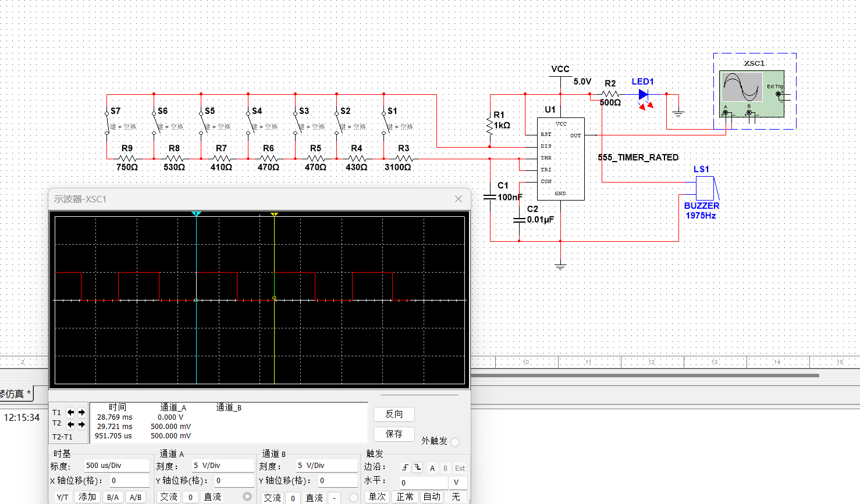The height and width of the screenshot is (504, 860).
Task: Move cursor T2 right with arrow
Action: pos(81,424)
